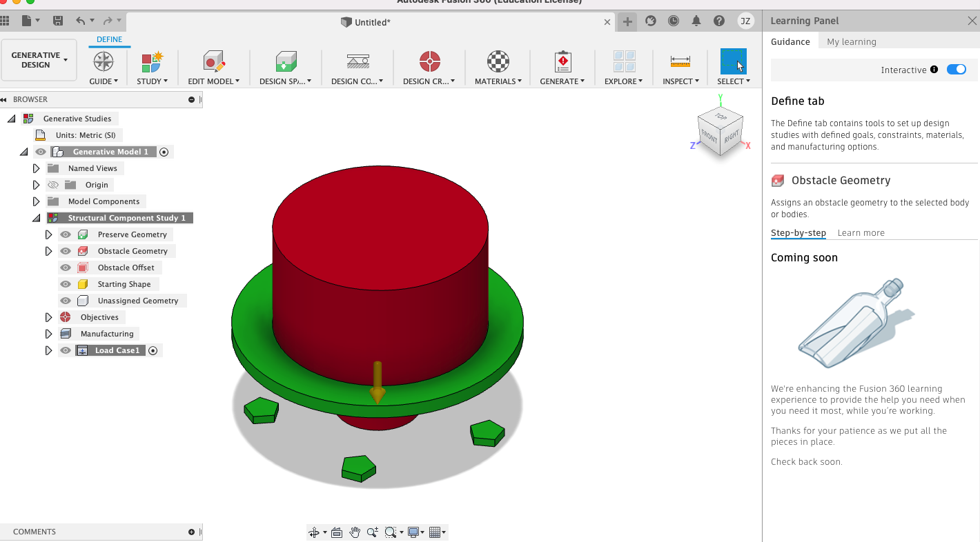Screen dimensions: 980x542
Task: Select the red cylinder obstacle body
Action: [x=380, y=276]
